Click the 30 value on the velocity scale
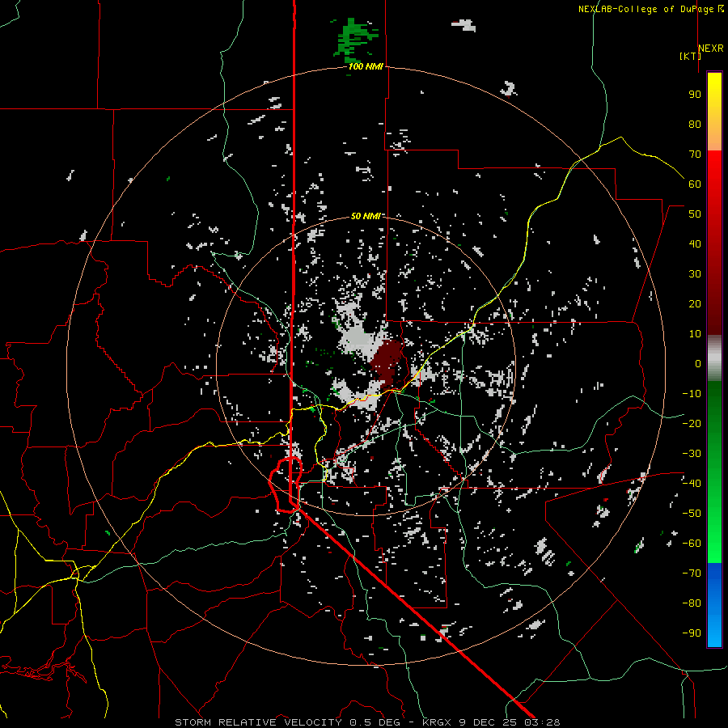Viewport: 728px width, 728px height. [x=695, y=274]
